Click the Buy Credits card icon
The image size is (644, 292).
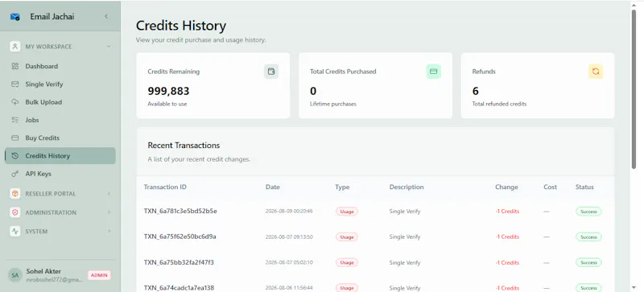15,138
